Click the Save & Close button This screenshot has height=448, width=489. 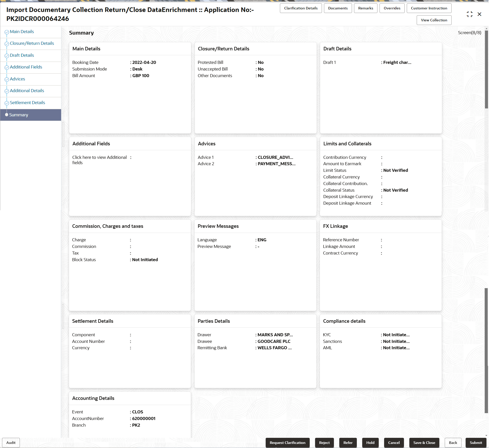(424, 443)
